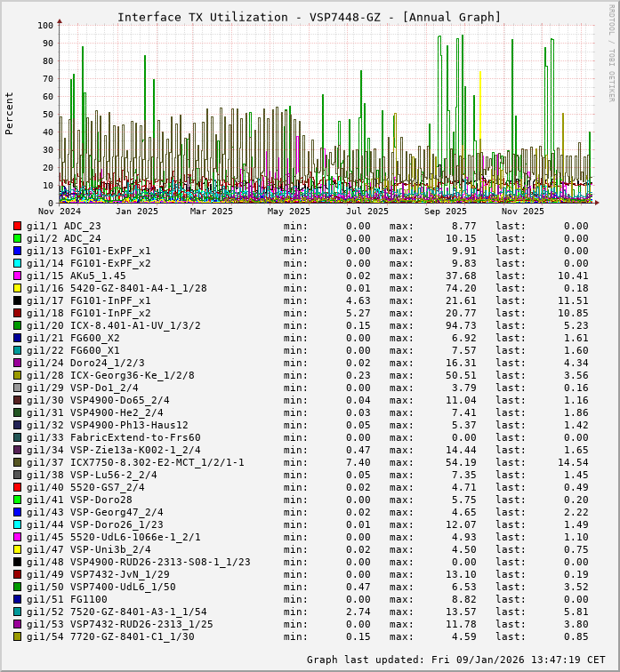Pick the yellow swatch for gi1/16 5420-GZ-8401-A4-1_1/28

pos(17,288)
